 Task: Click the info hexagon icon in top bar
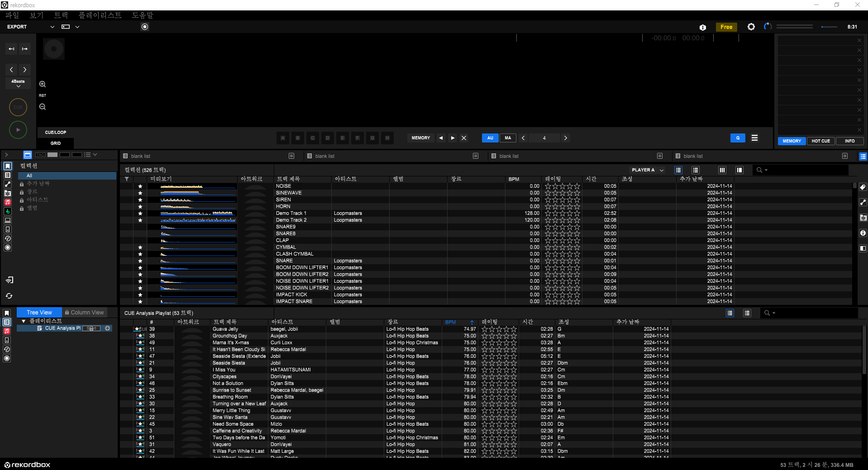703,27
